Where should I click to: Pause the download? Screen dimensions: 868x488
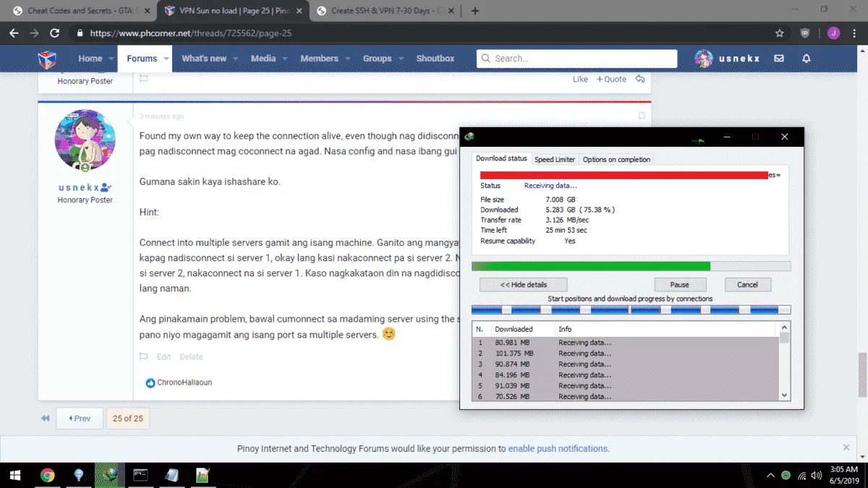tap(679, 285)
